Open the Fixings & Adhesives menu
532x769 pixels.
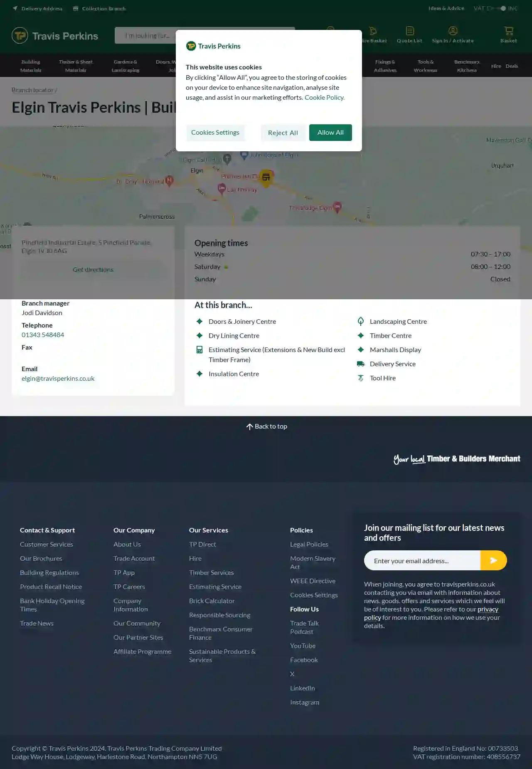[385, 66]
